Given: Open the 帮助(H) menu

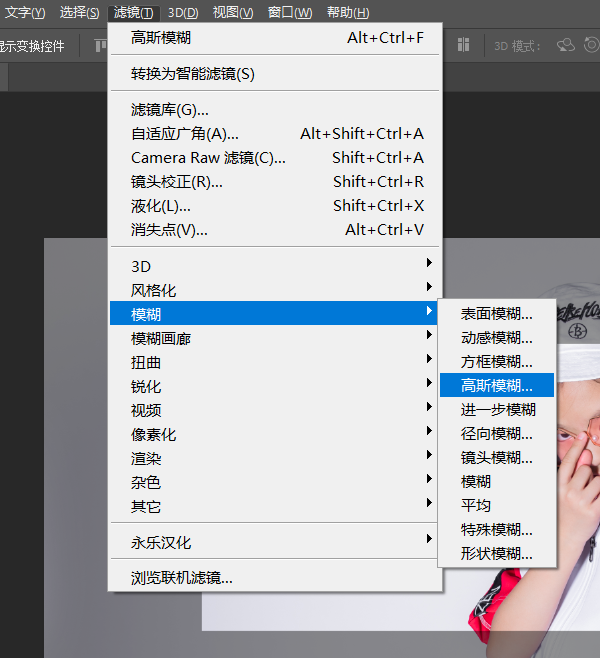Looking at the screenshot, I should tap(348, 13).
